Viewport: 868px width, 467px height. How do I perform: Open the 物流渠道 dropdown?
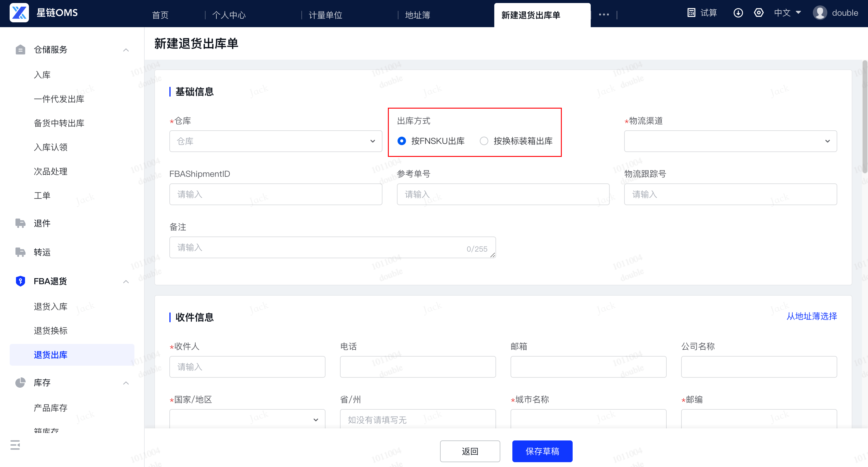point(730,141)
